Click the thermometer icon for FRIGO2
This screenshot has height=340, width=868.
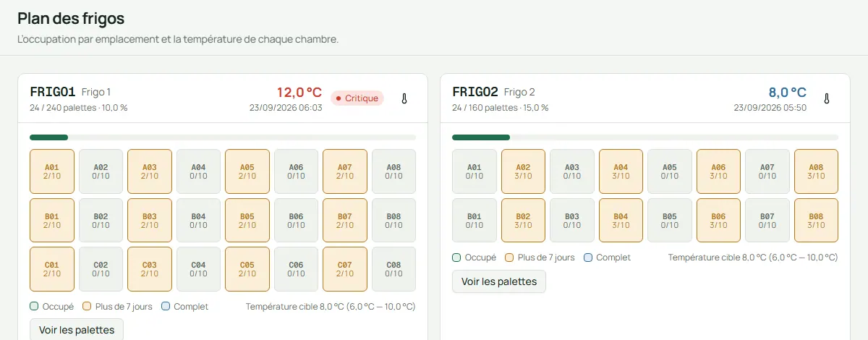[x=827, y=98]
